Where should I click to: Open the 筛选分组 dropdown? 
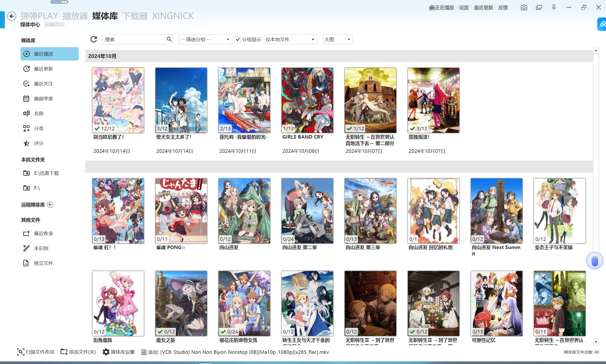(x=205, y=39)
